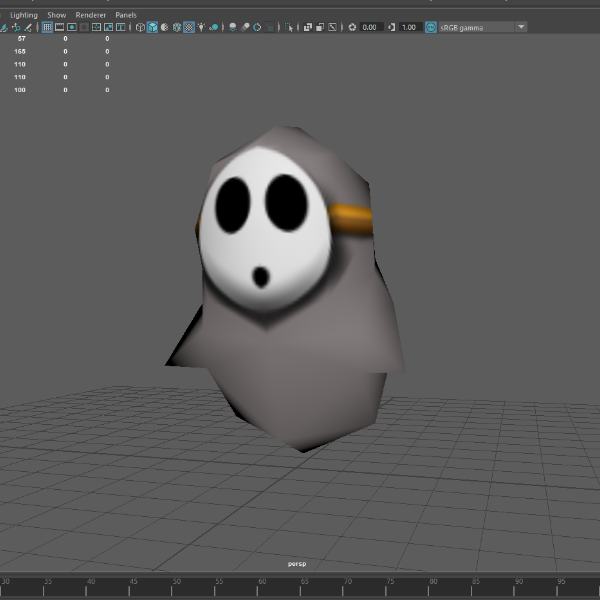Toggle Multisample Anti-aliasing icon
The width and height of the screenshot is (600, 600).
tap(257, 27)
